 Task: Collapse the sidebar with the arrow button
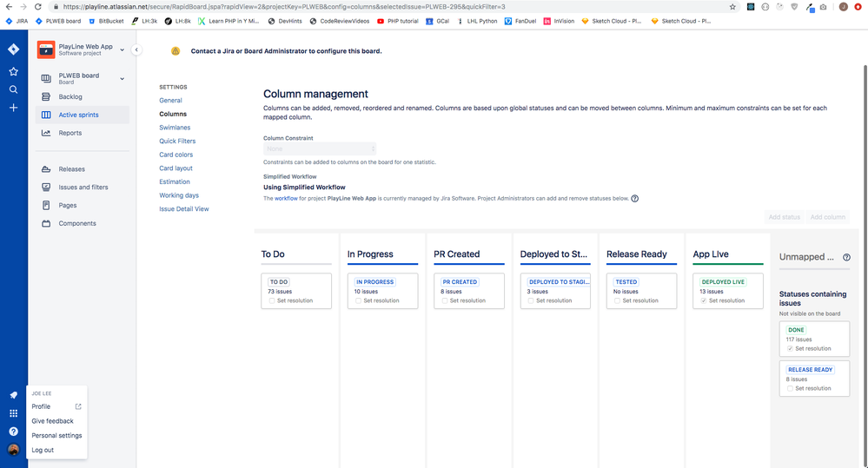click(x=136, y=49)
